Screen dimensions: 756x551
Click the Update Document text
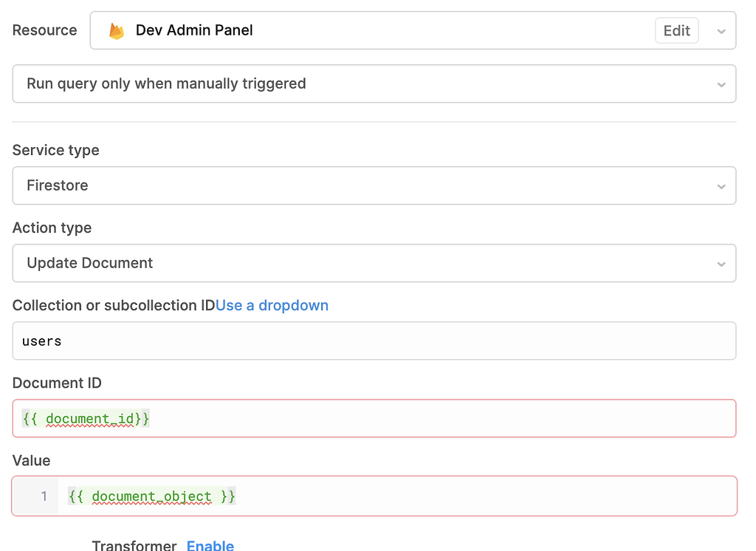click(x=89, y=263)
